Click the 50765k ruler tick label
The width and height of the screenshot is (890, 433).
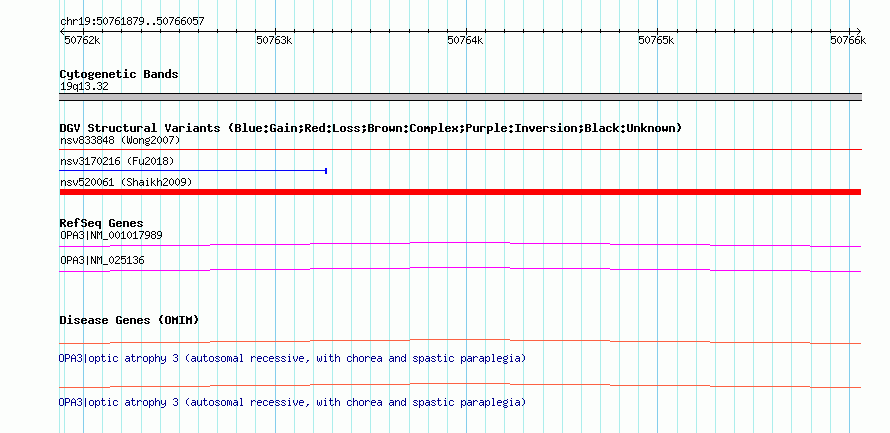tap(657, 40)
